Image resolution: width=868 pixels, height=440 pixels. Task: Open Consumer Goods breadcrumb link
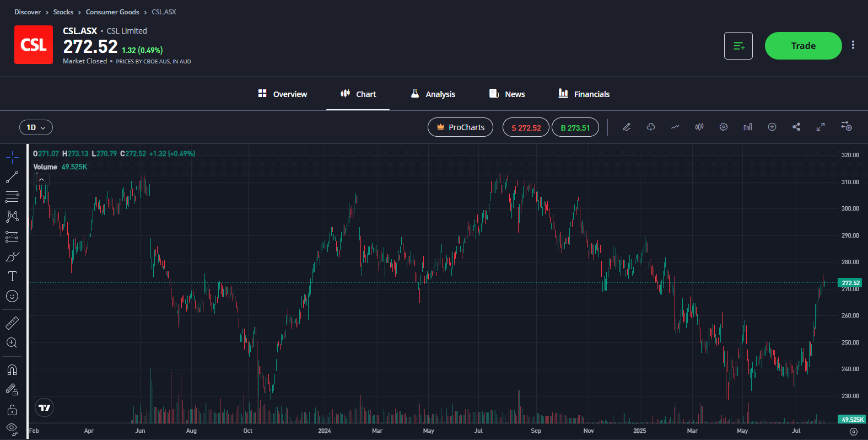112,12
